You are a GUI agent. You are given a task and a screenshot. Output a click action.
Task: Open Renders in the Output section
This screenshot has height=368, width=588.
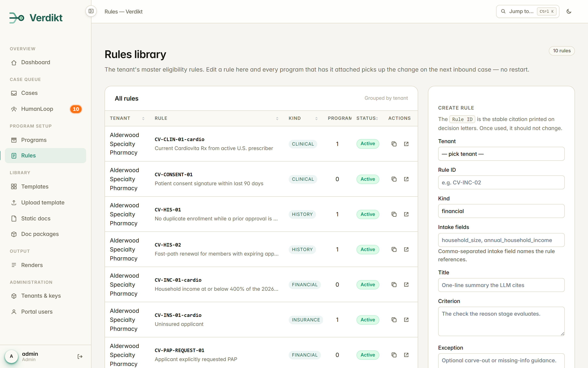[x=46, y=265]
